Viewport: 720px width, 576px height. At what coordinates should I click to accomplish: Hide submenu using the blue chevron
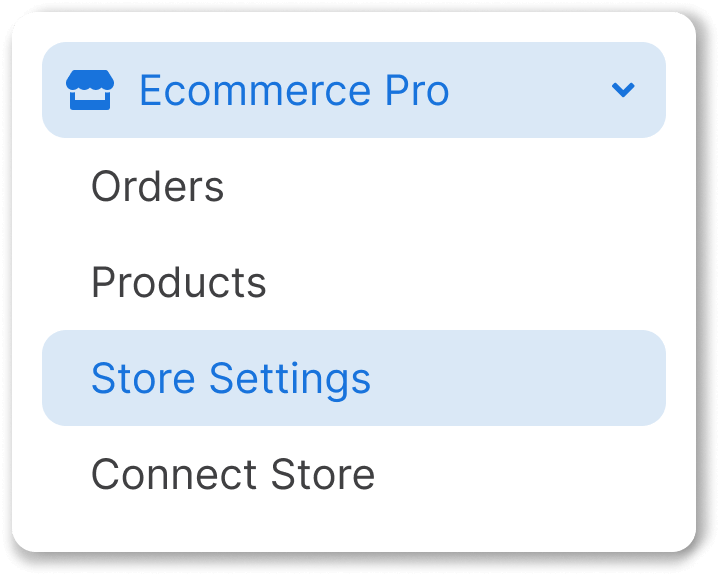pos(623,90)
